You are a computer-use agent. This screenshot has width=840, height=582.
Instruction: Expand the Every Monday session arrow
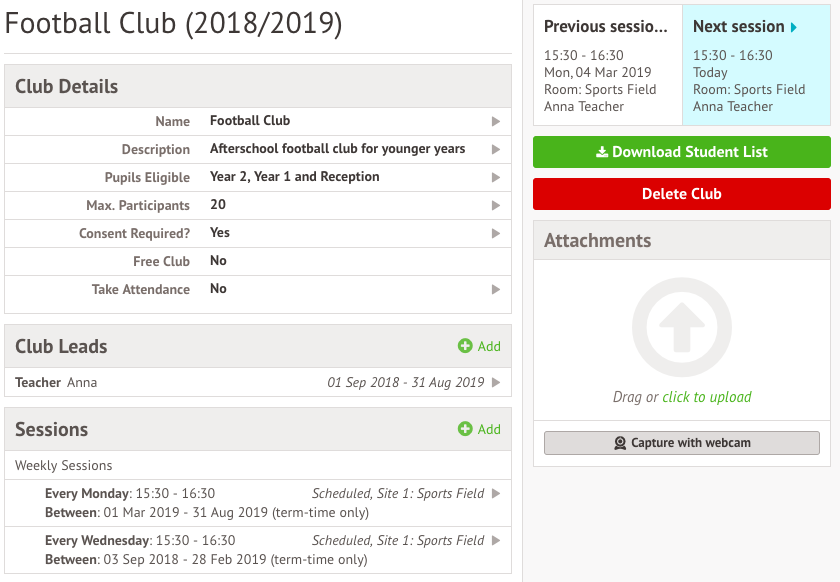(496, 494)
